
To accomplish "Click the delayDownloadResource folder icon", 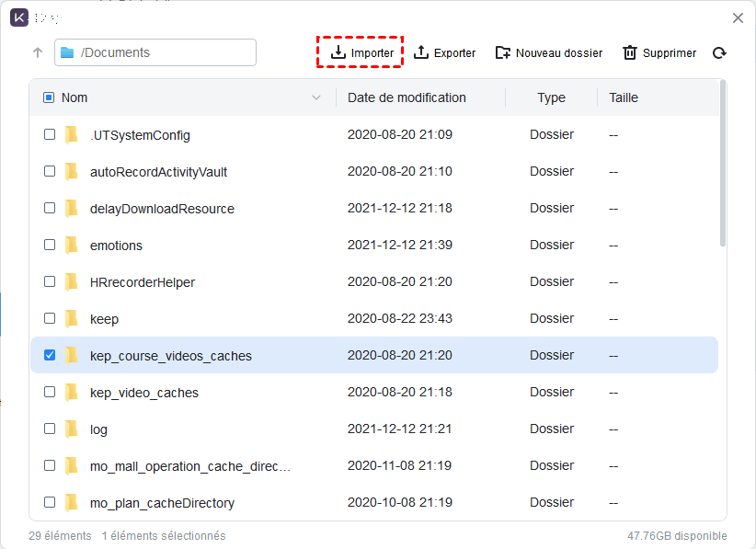I will point(72,208).
